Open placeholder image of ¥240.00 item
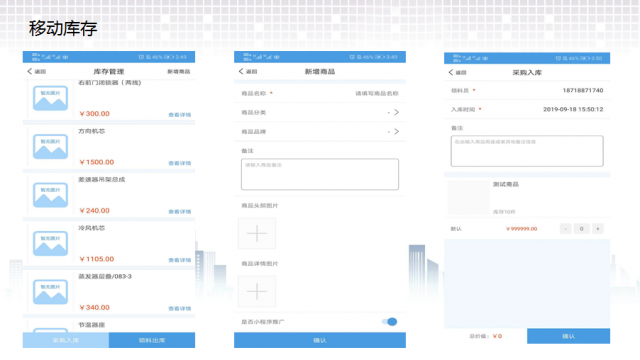640x360 pixels. (x=50, y=195)
